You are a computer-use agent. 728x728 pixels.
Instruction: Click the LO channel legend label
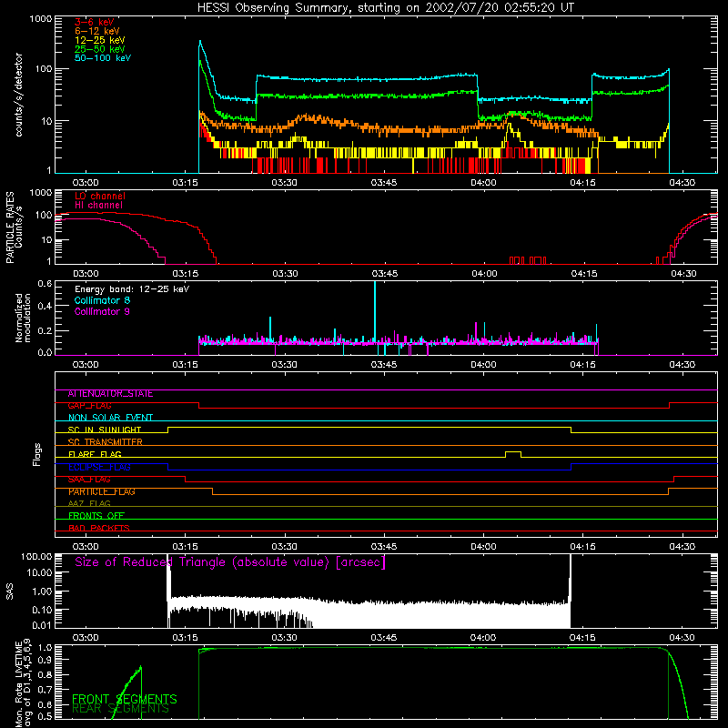[x=100, y=196]
